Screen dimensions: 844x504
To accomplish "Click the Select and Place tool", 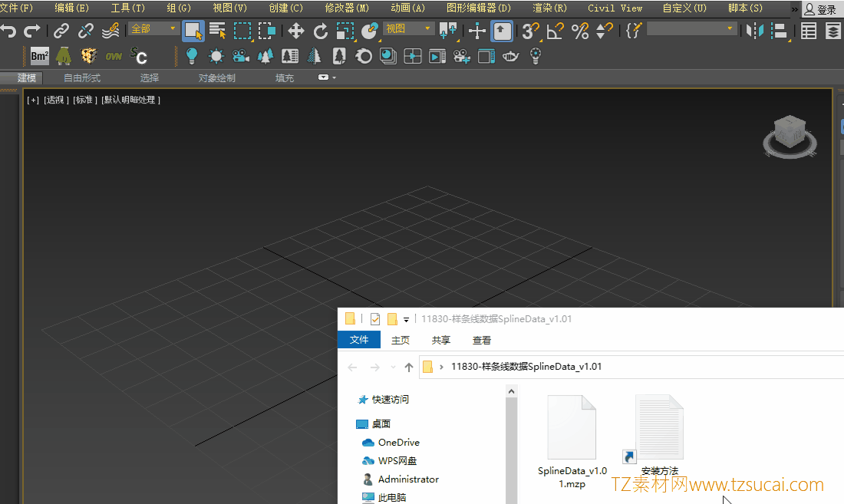I will pos(369,31).
